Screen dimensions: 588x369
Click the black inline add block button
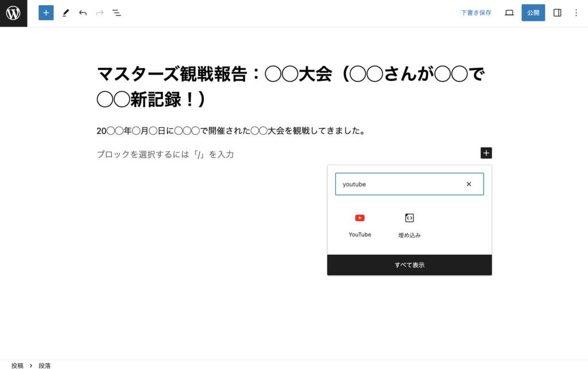click(x=486, y=153)
